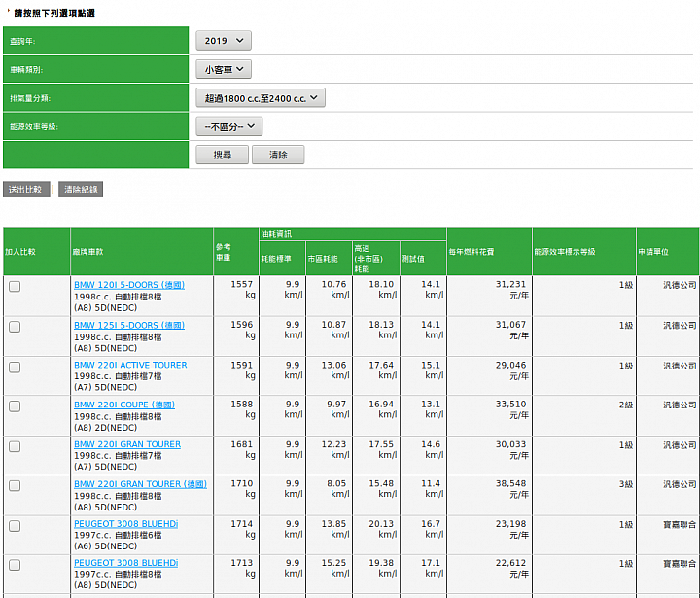This screenshot has width=700, height=598.
Task: Click the 車輛類別 label
Action: pos(26,70)
